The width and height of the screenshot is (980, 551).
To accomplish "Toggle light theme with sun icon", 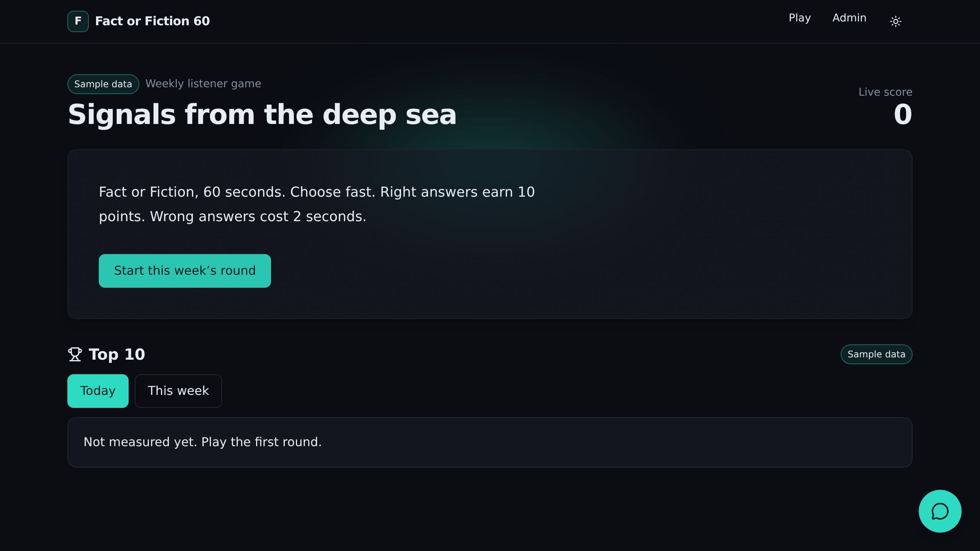I will click(895, 21).
